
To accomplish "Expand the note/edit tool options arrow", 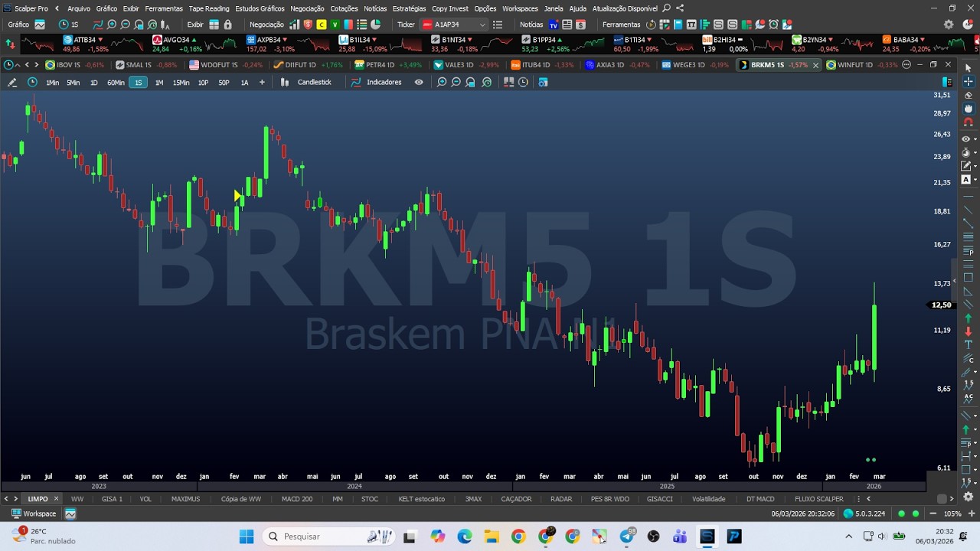I will [975, 166].
